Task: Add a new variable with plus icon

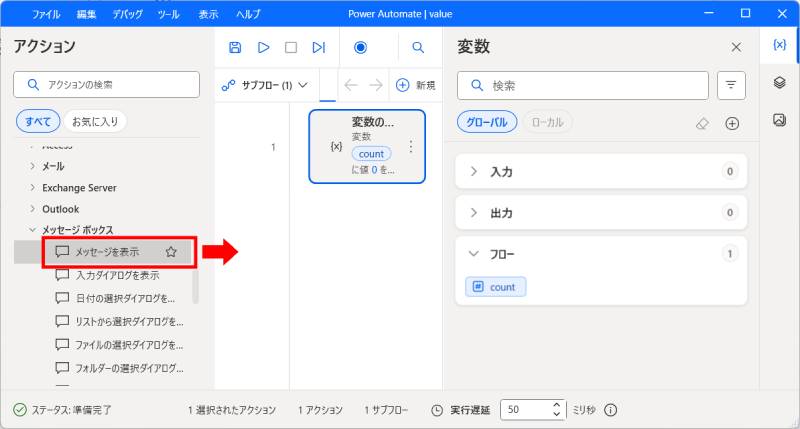Action: pos(732,123)
